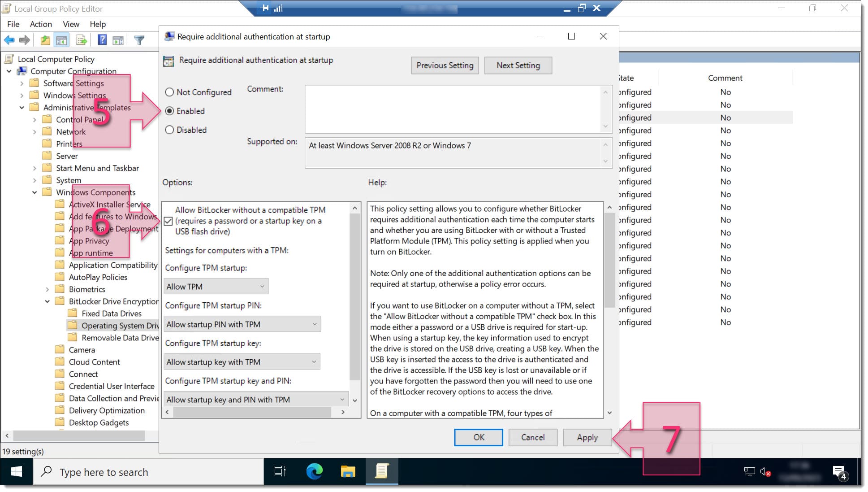Open the Configure TPM startup key dropdown
The width and height of the screenshot is (868, 492).
242,362
